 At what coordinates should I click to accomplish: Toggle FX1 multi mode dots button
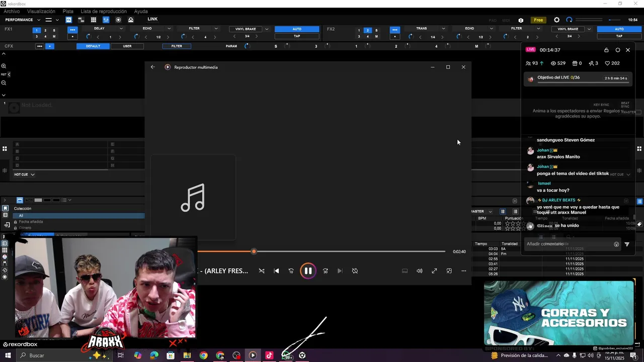(x=72, y=30)
